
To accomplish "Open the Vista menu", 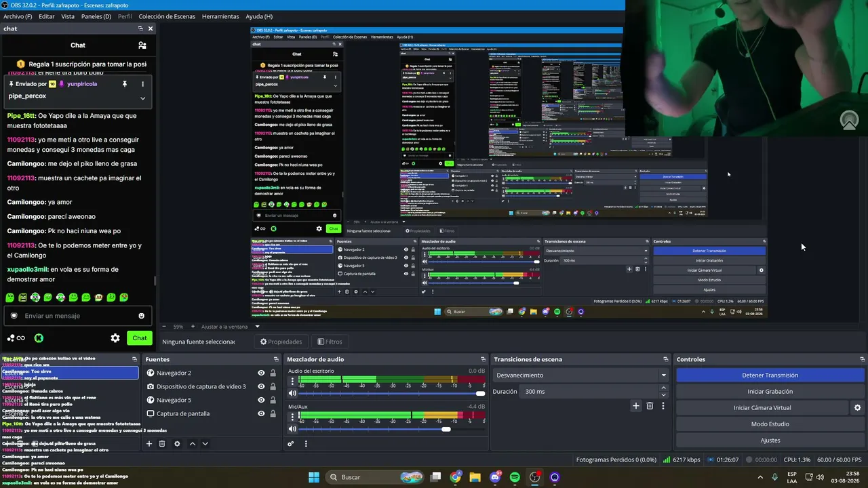I will pyautogui.click(x=68, y=16).
